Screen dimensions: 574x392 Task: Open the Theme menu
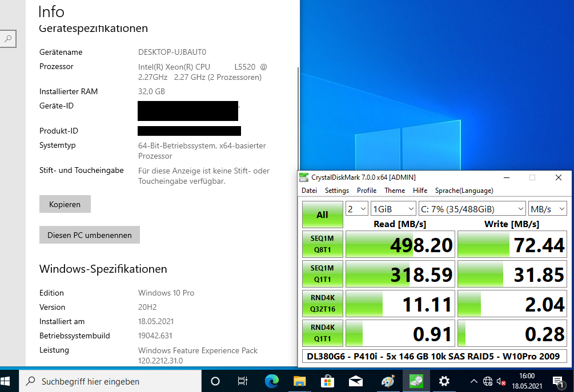click(395, 191)
